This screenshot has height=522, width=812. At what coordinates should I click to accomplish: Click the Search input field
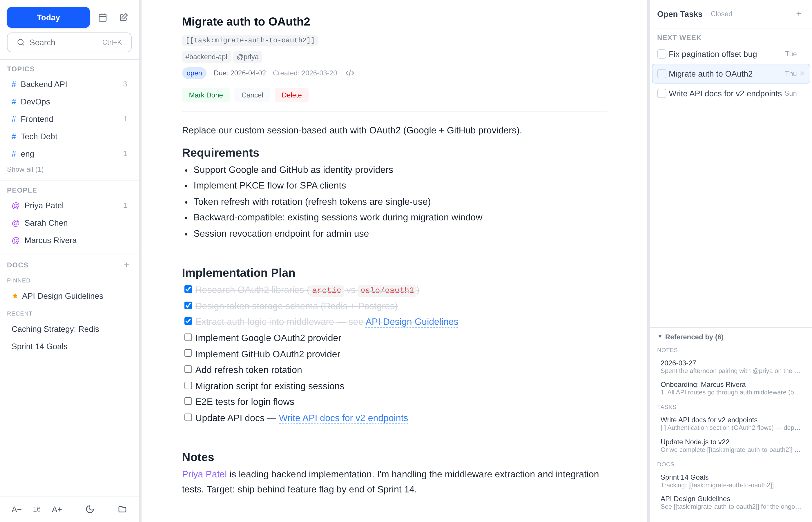point(69,42)
